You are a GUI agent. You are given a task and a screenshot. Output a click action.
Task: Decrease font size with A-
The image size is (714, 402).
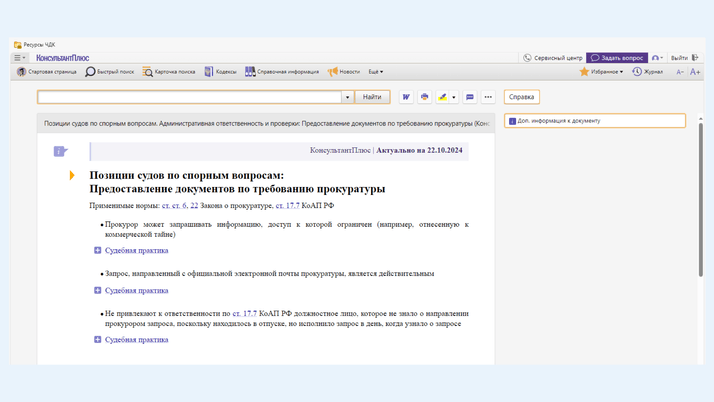[680, 72]
